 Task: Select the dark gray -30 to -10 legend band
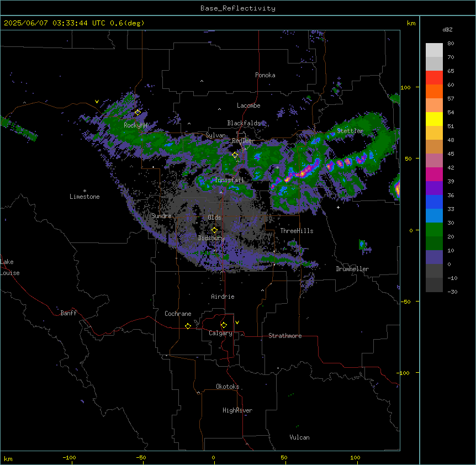434,285
